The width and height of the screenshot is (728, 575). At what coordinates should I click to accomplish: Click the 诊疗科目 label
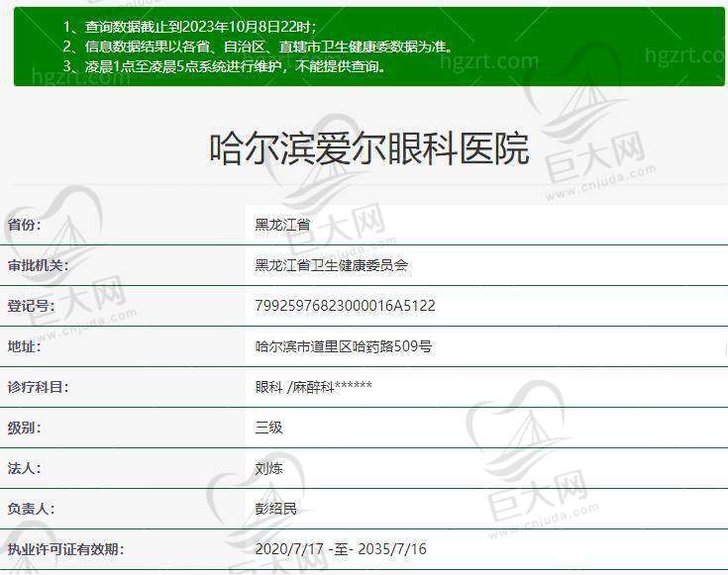tap(38, 387)
